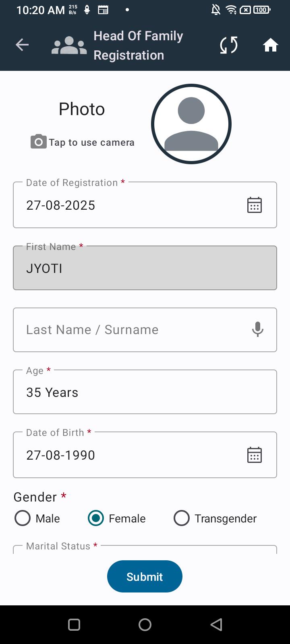
Task: Go to home via house icon
Action: pyautogui.click(x=271, y=45)
